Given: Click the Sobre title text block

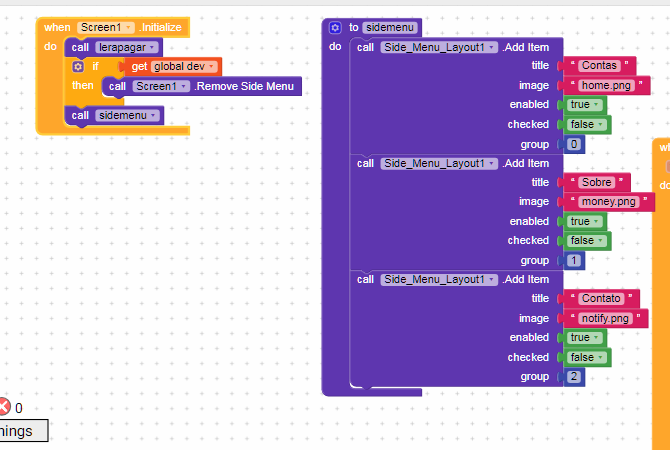Looking at the screenshot, I should click(597, 182).
